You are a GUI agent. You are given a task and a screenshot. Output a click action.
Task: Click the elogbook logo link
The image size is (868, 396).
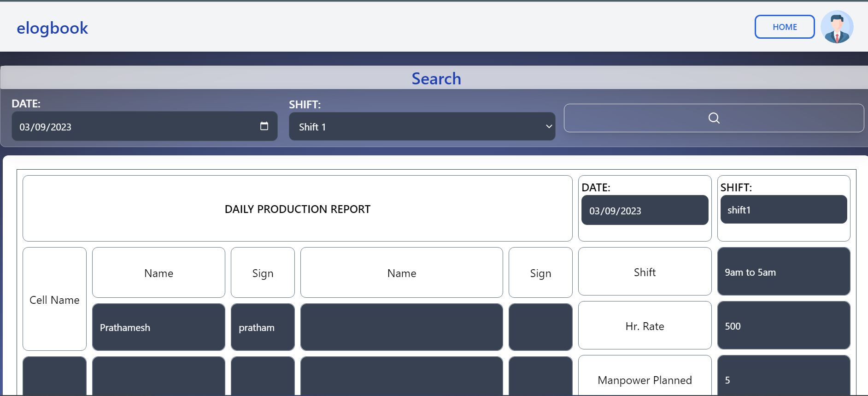pyautogui.click(x=52, y=28)
